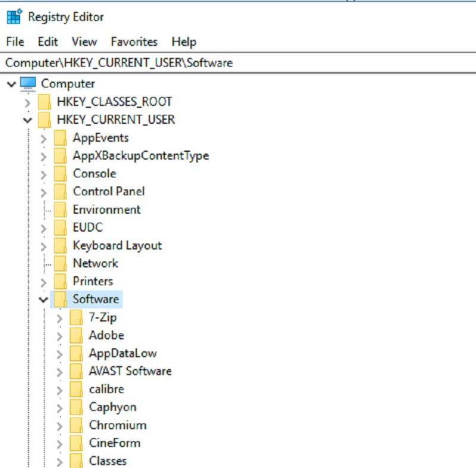Expand the Adobe key
The width and height of the screenshot is (476, 468).
[59, 336]
